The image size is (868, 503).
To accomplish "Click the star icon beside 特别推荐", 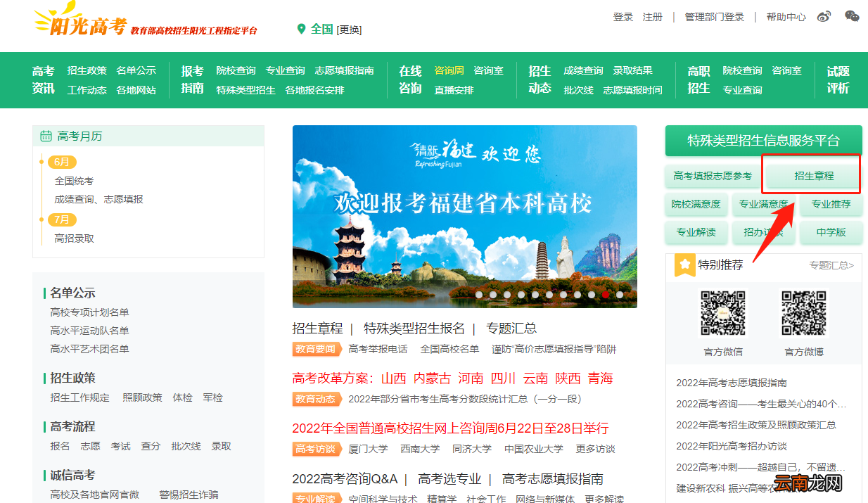I will coord(684,265).
